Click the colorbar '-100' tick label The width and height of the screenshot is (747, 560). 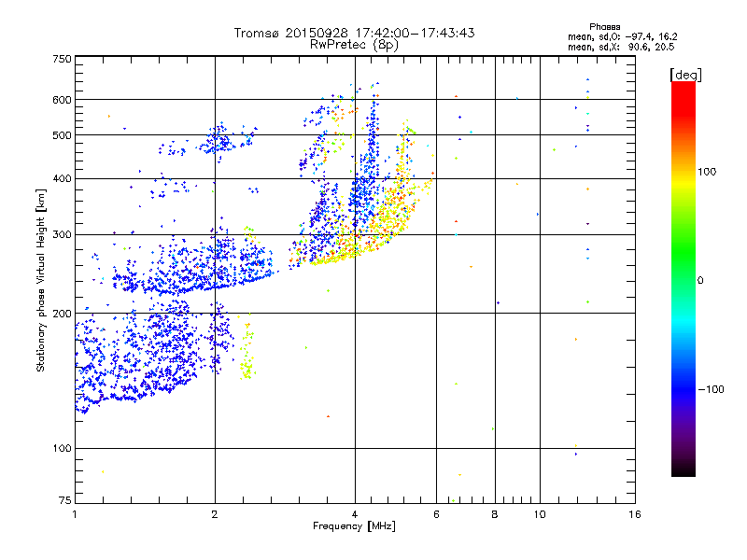click(711, 389)
